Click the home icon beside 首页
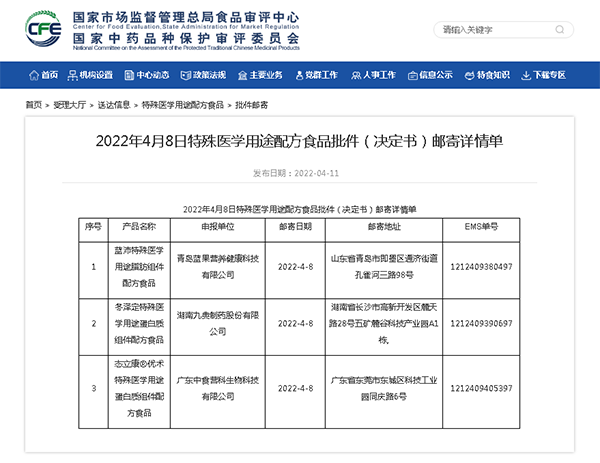 [33, 75]
